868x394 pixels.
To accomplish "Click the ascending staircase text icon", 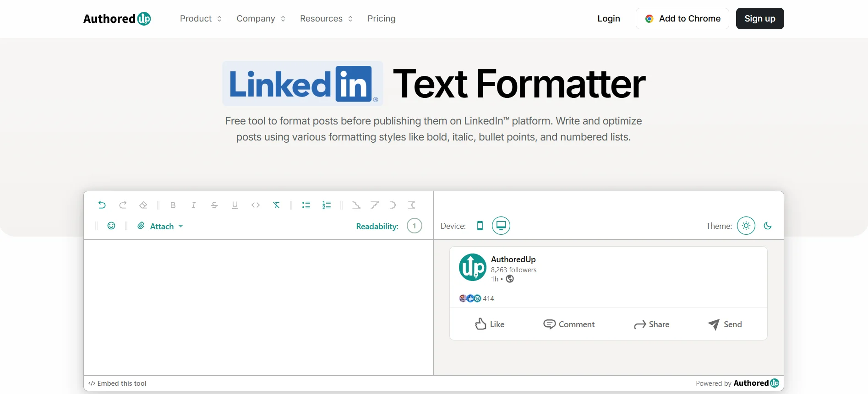I will (x=375, y=205).
